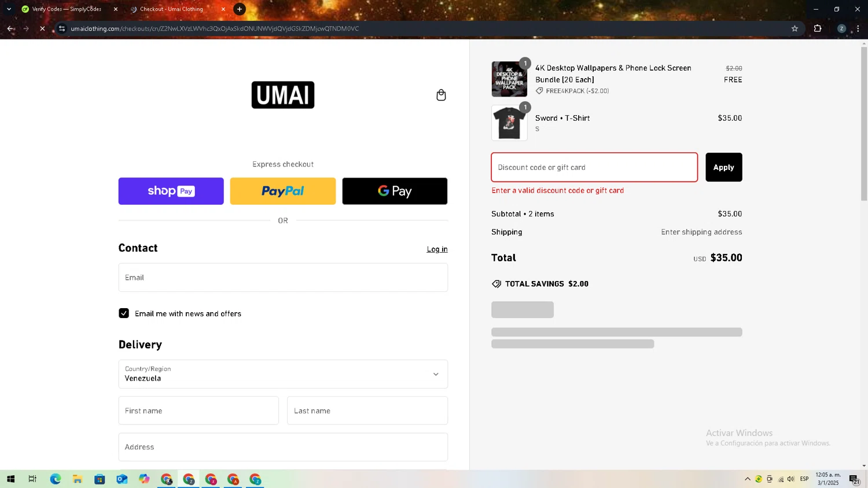Expand the Country/Region dropdown
The image size is (868, 488).
click(283, 374)
